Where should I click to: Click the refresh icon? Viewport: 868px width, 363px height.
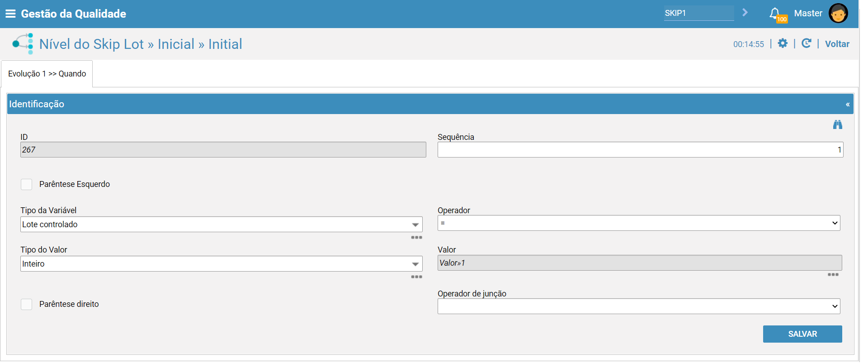coord(806,43)
